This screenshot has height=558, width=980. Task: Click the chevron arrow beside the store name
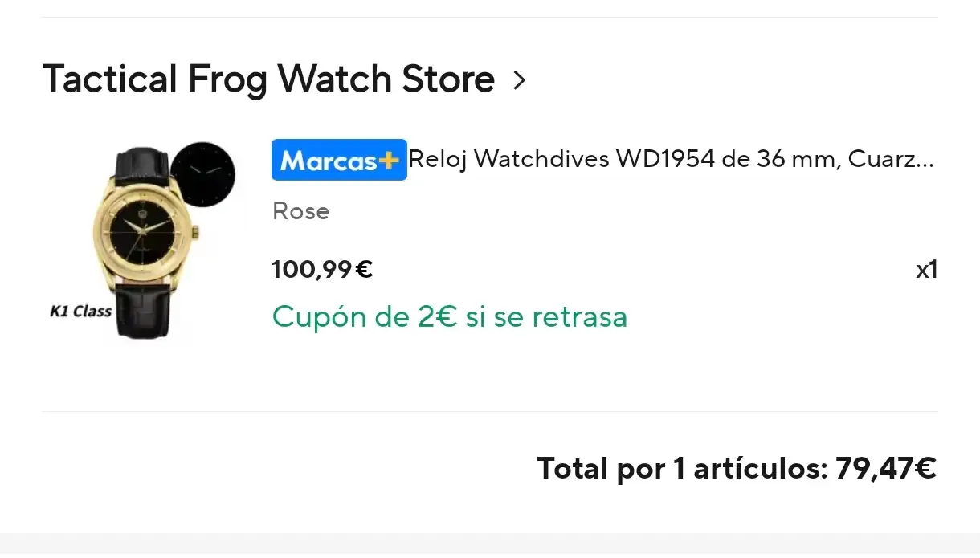(520, 80)
